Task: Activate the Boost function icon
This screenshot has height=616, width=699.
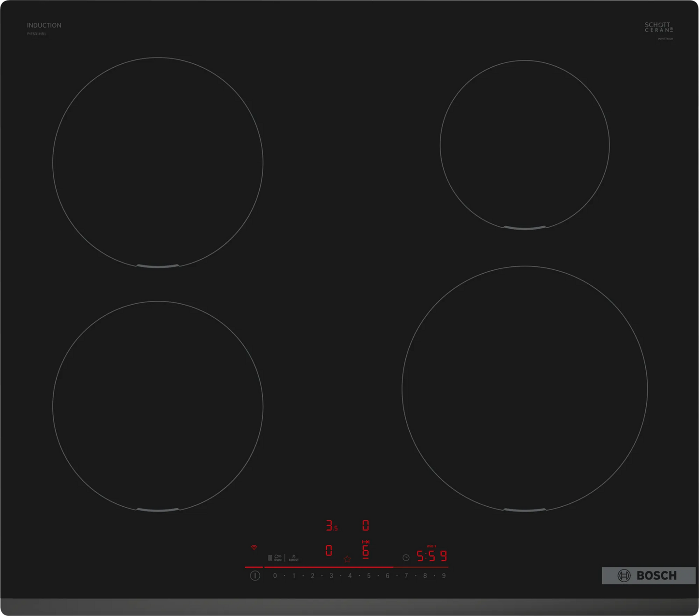Action: click(x=294, y=557)
